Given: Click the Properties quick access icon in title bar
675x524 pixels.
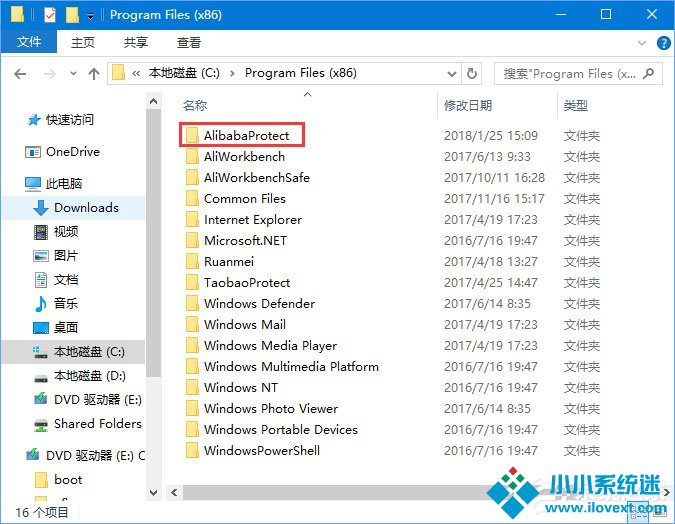Looking at the screenshot, I should 50,15.
